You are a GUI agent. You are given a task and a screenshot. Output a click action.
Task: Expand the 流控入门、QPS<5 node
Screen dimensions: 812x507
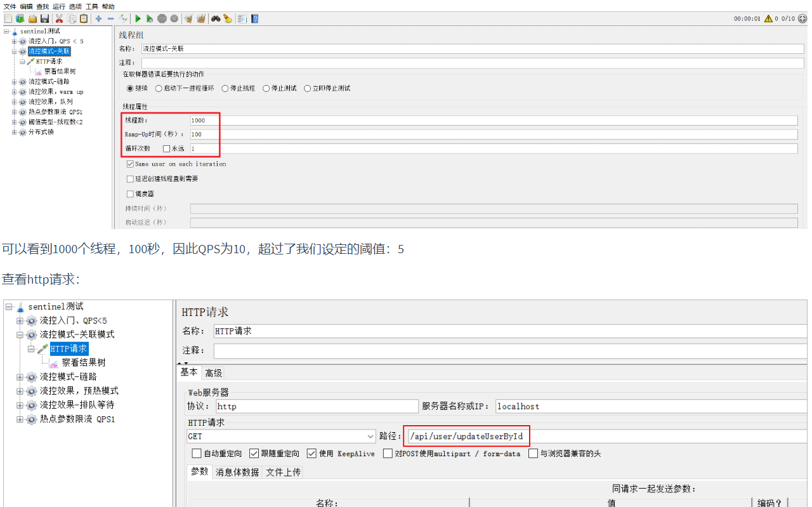pos(20,320)
